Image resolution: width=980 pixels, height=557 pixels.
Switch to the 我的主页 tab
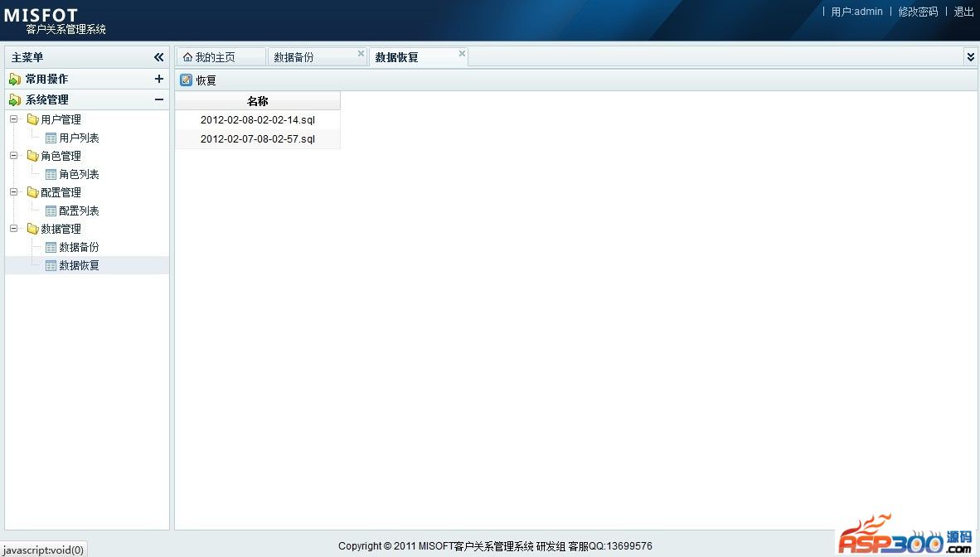pos(221,57)
